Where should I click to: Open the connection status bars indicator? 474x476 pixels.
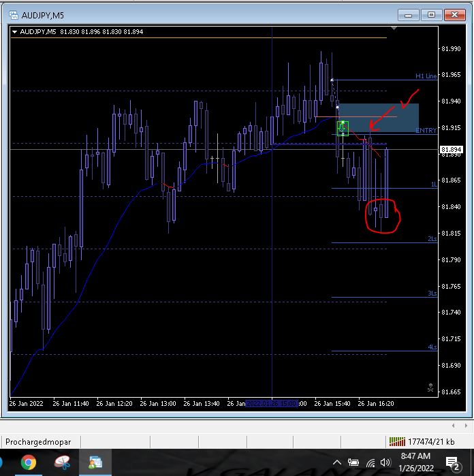[397, 441]
